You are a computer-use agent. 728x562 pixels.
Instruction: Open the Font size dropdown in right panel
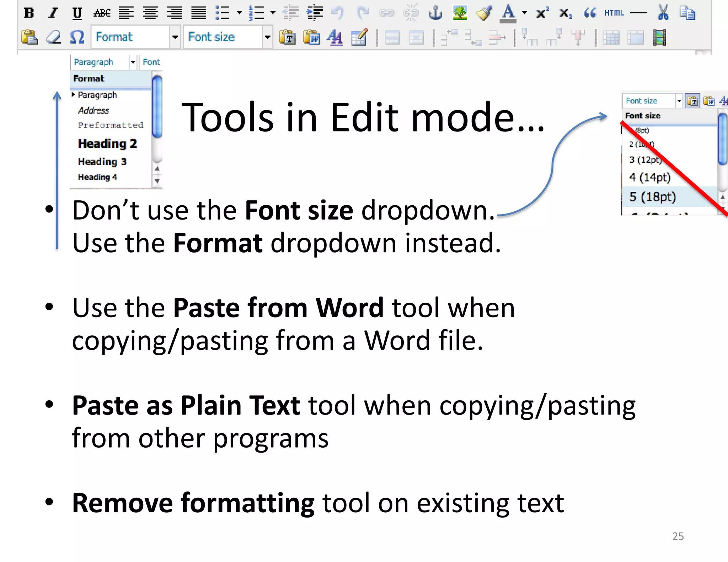tap(679, 101)
